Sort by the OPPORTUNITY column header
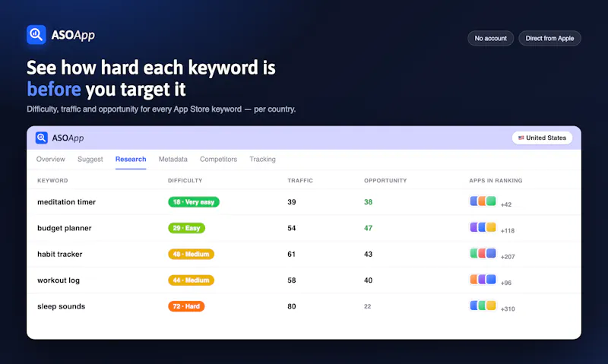The width and height of the screenshot is (608, 364). pos(385,181)
